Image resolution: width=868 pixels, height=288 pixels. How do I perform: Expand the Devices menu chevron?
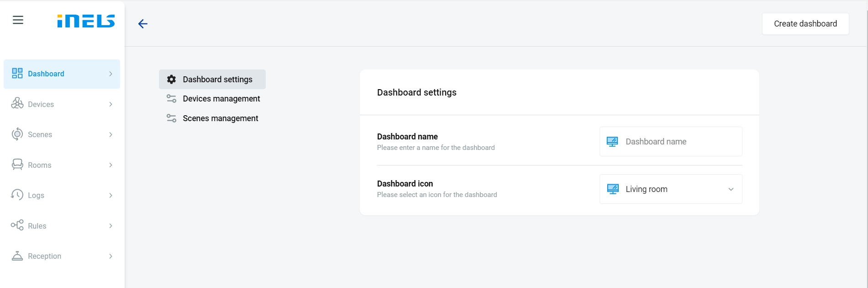tap(110, 104)
